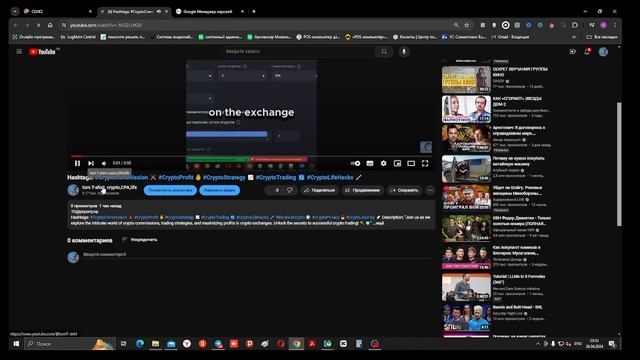
Task: Open the three-dots more actions menu
Action: [429, 190]
